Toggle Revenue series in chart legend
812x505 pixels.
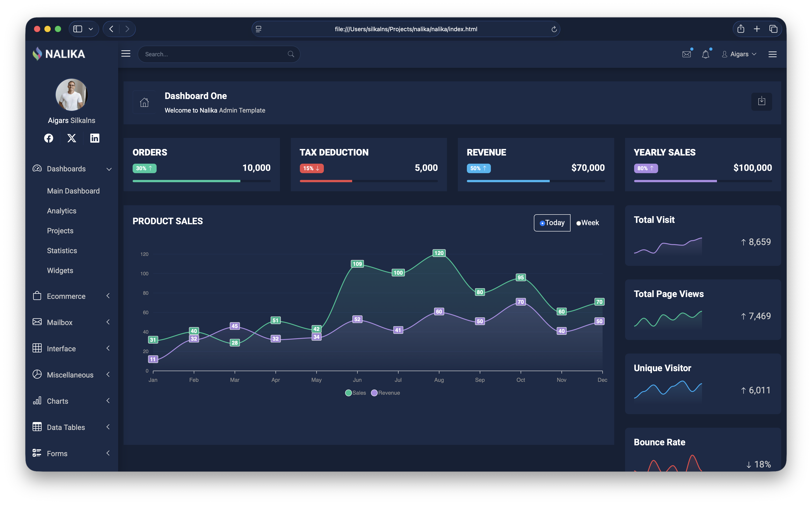coord(385,393)
